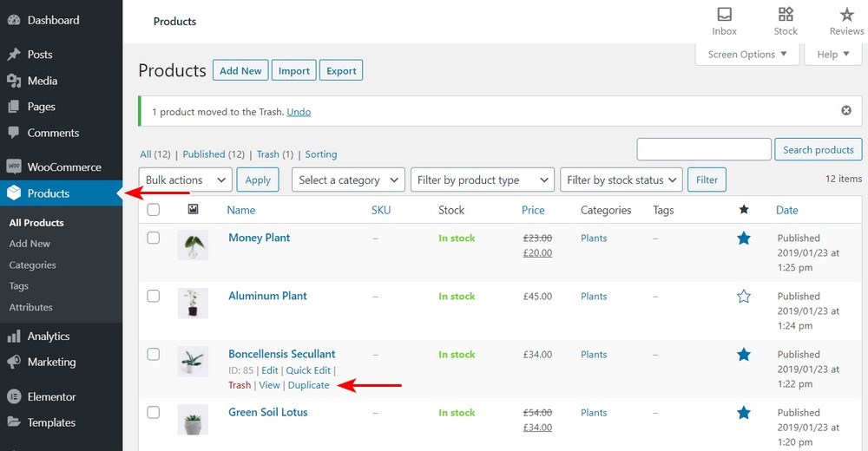This screenshot has height=451, width=868.
Task: Click the Marketing megaphone icon
Action: [x=14, y=362]
